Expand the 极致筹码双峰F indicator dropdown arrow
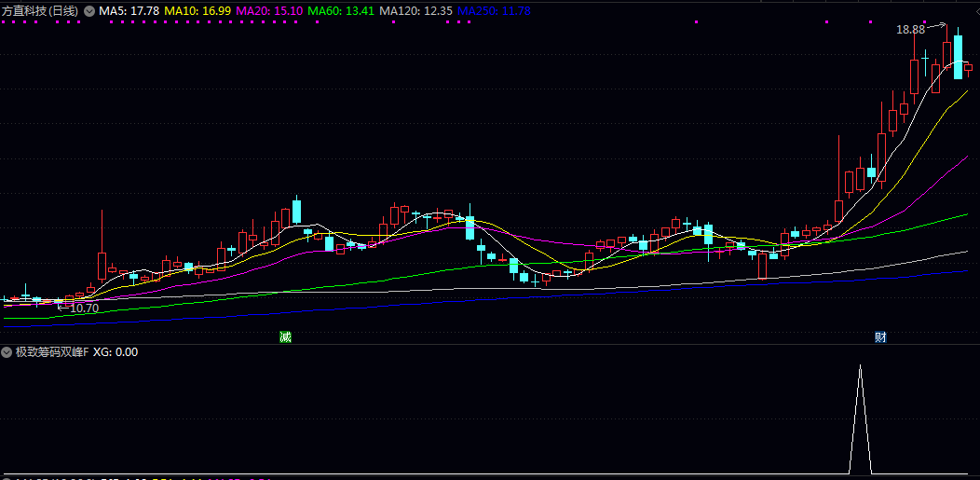980x480 pixels. pos(7,352)
